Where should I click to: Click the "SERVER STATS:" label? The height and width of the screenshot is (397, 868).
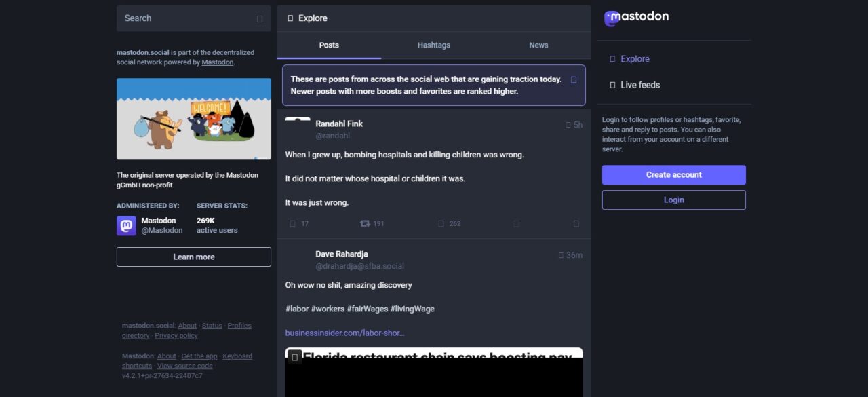click(222, 206)
